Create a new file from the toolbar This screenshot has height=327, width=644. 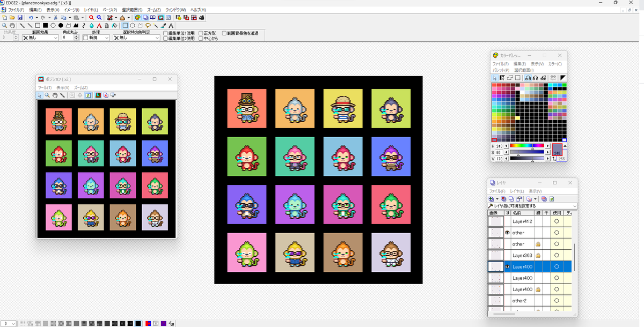4,18
